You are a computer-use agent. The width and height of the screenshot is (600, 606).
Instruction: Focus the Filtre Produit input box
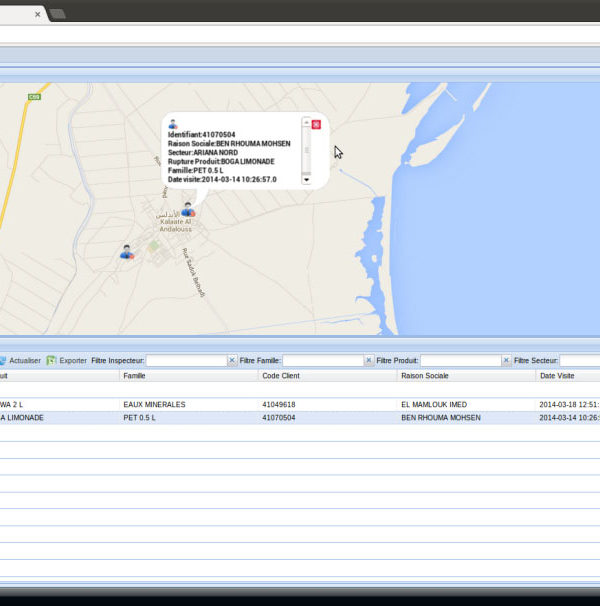(459, 360)
